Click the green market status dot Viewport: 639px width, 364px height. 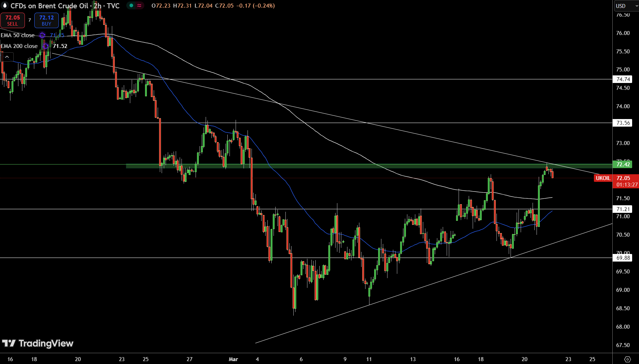[131, 5]
